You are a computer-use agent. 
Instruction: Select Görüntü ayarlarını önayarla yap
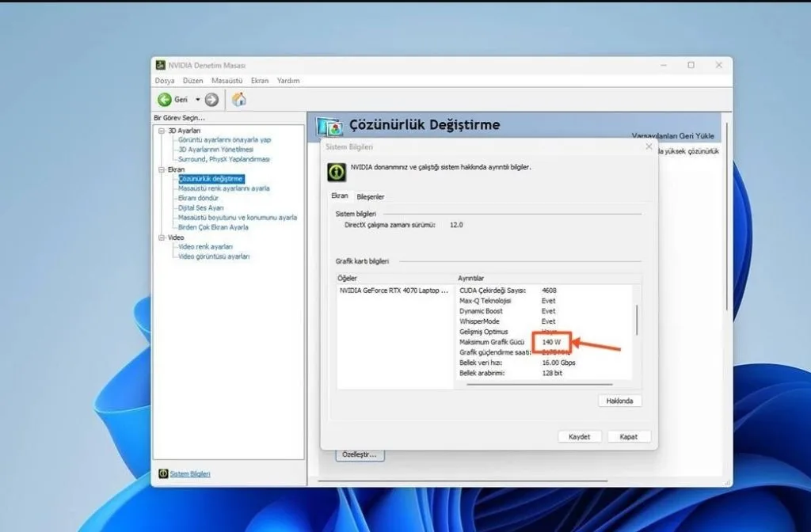[224, 140]
